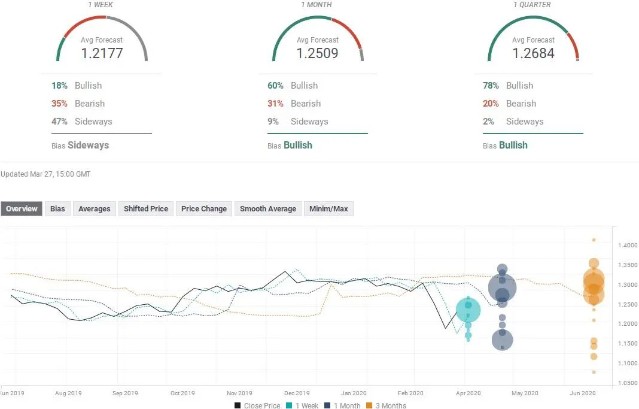The image size is (639, 409).
Task: Switch to the Overview tab
Action: pyautogui.click(x=22, y=209)
